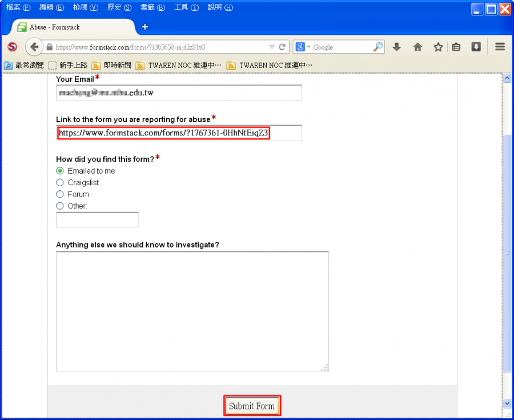Image resolution: width=514 pixels, height=420 pixels.
Task: Select the Forum radio option
Action: point(60,194)
